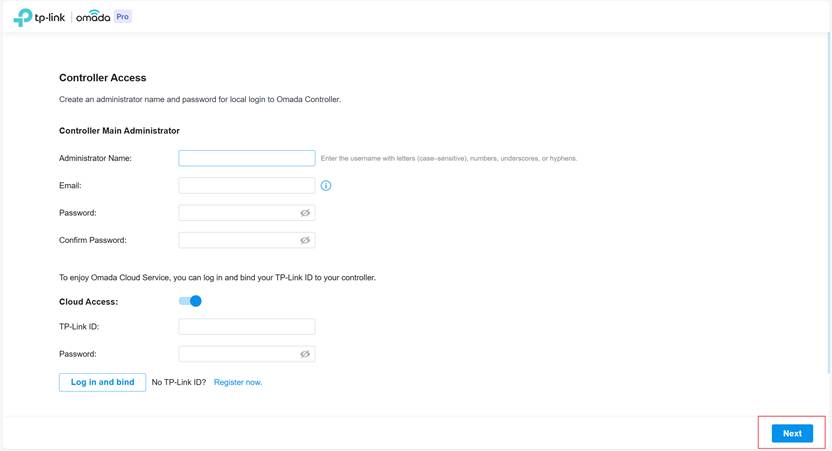Open the Register now link
Image resolution: width=832 pixels, height=451 pixels.
pyautogui.click(x=238, y=382)
